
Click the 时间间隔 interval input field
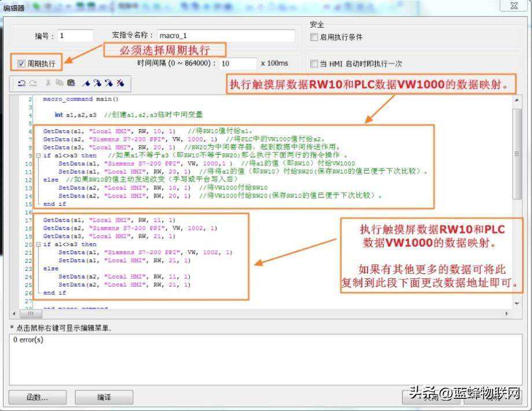(237, 64)
